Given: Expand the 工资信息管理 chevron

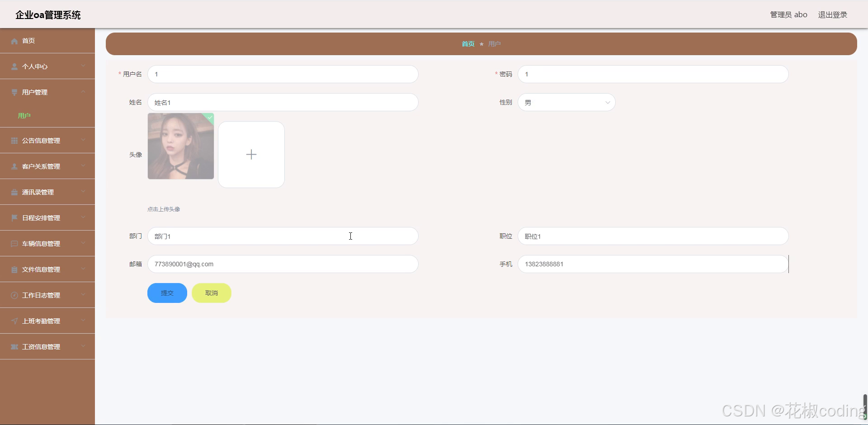Looking at the screenshot, I should pos(83,346).
